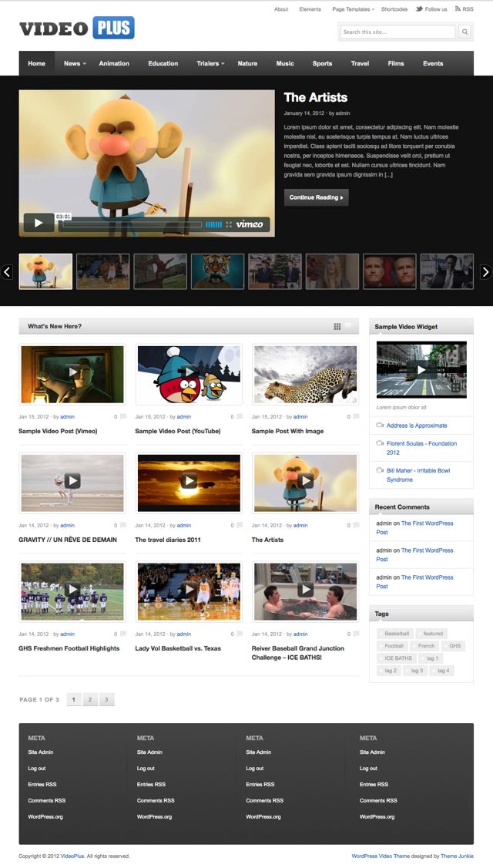Click the Basketball tag
The width and height of the screenshot is (493, 868).
click(x=395, y=634)
